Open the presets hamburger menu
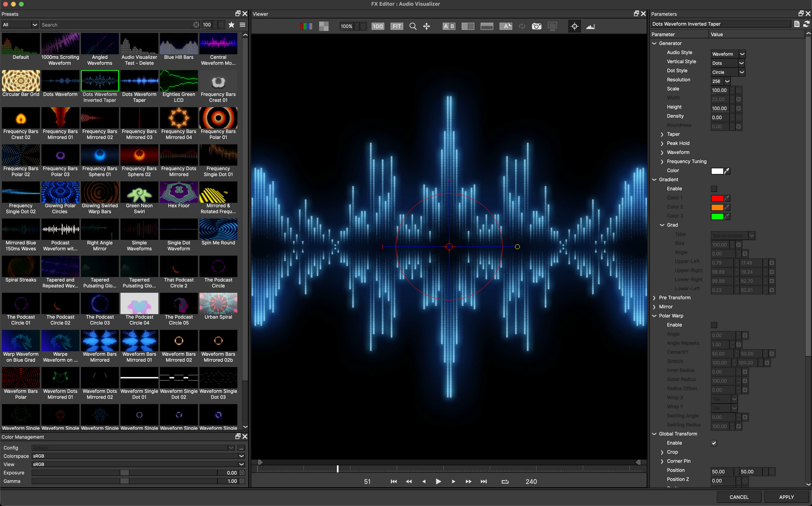Image resolution: width=812 pixels, height=506 pixels. [x=243, y=25]
